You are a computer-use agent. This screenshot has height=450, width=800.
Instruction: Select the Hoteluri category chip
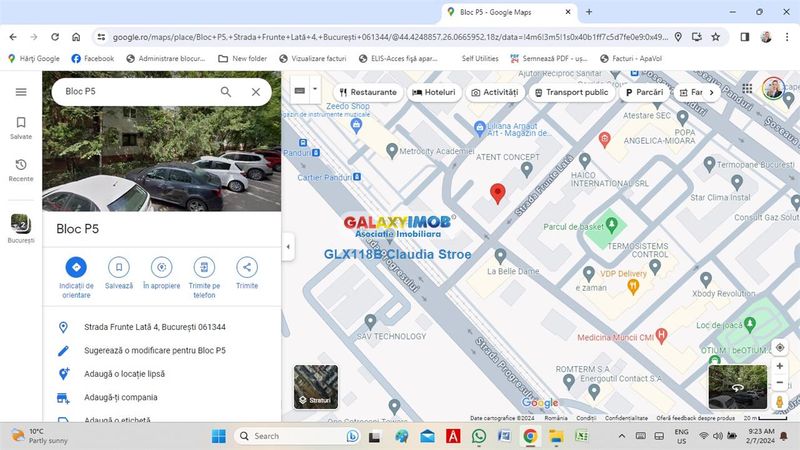click(433, 92)
